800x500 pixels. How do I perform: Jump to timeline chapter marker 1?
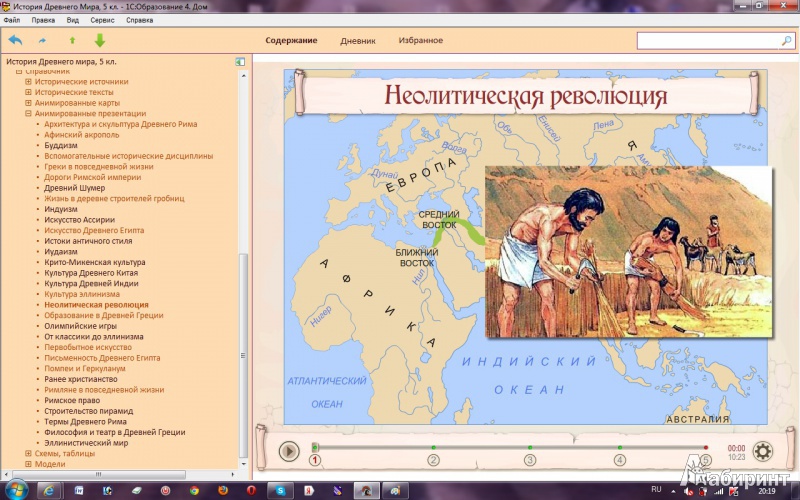(315, 460)
